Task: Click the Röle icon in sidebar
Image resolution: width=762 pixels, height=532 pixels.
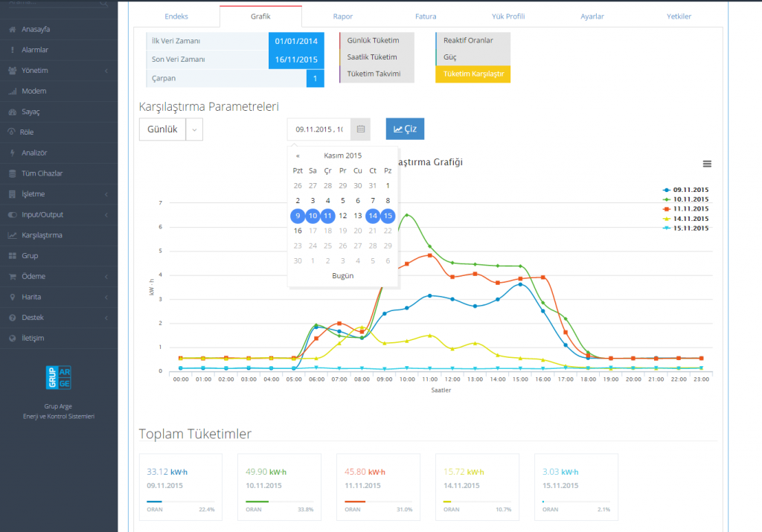Action: (12, 132)
